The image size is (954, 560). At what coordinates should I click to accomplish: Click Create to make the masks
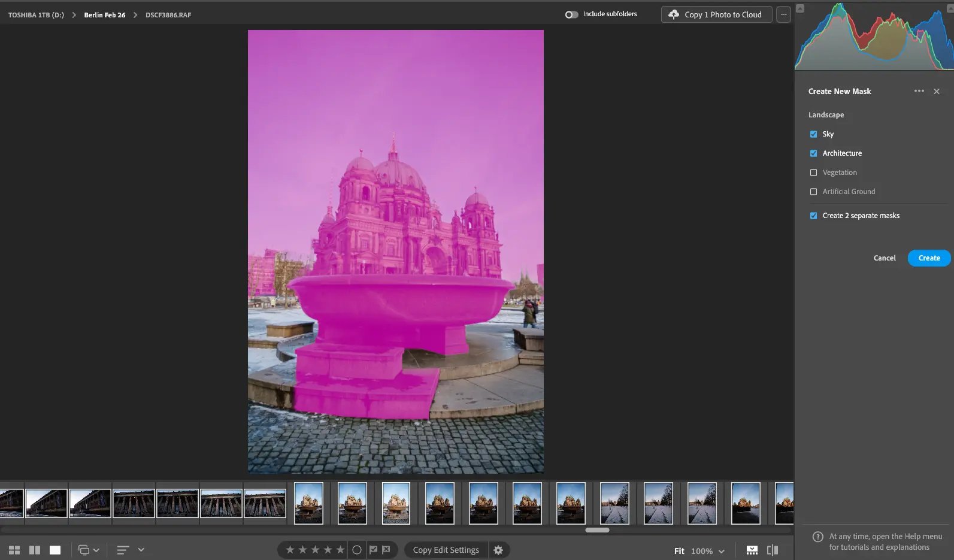point(929,258)
